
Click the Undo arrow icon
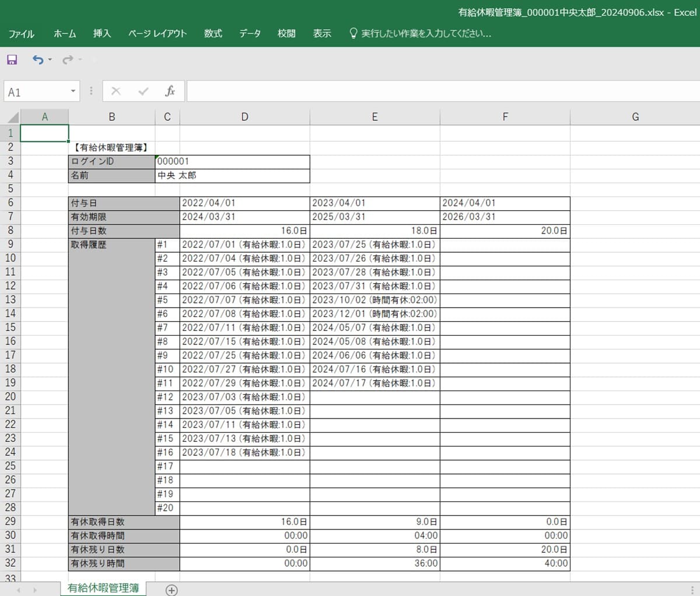(38, 60)
